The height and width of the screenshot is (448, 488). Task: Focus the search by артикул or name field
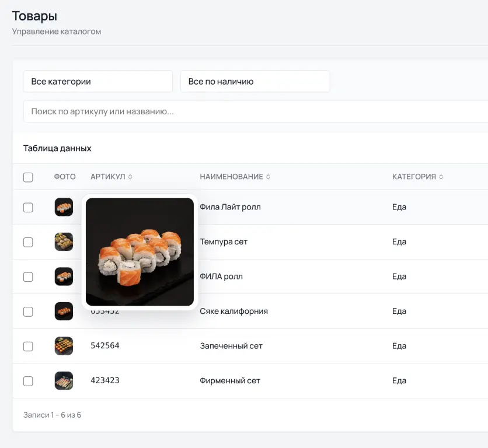coord(255,111)
